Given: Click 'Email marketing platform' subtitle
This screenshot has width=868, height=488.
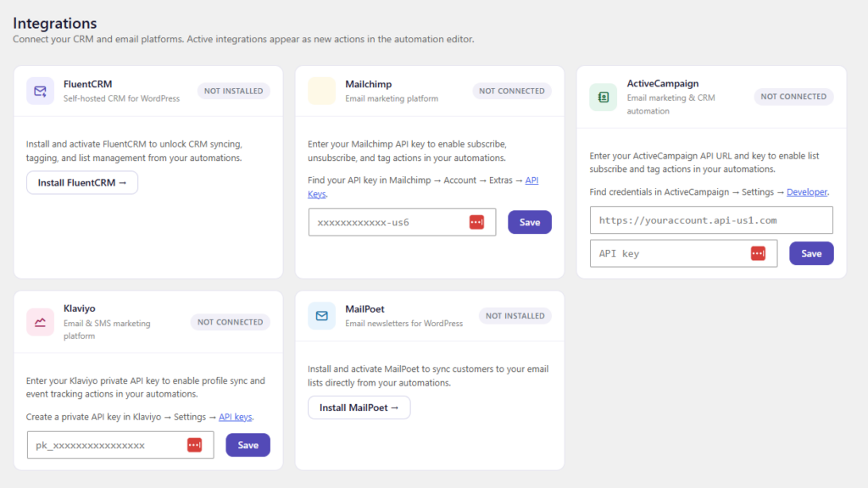Looking at the screenshot, I should click(x=392, y=98).
